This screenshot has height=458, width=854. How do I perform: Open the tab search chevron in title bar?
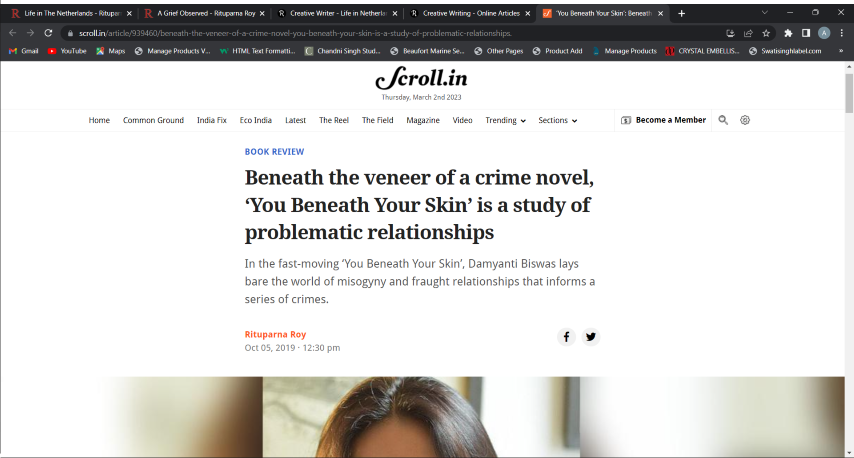[x=765, y=13]
